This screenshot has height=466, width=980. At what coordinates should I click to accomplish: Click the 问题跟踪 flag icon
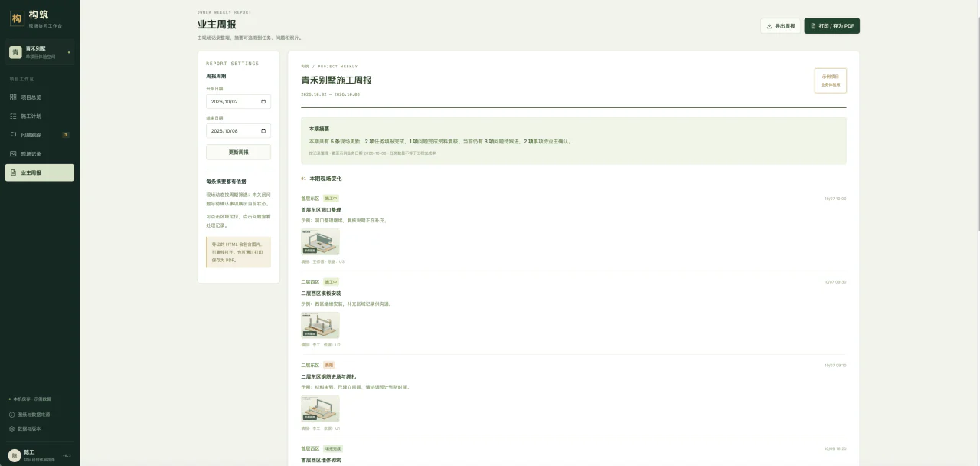[x=13, y=135]
